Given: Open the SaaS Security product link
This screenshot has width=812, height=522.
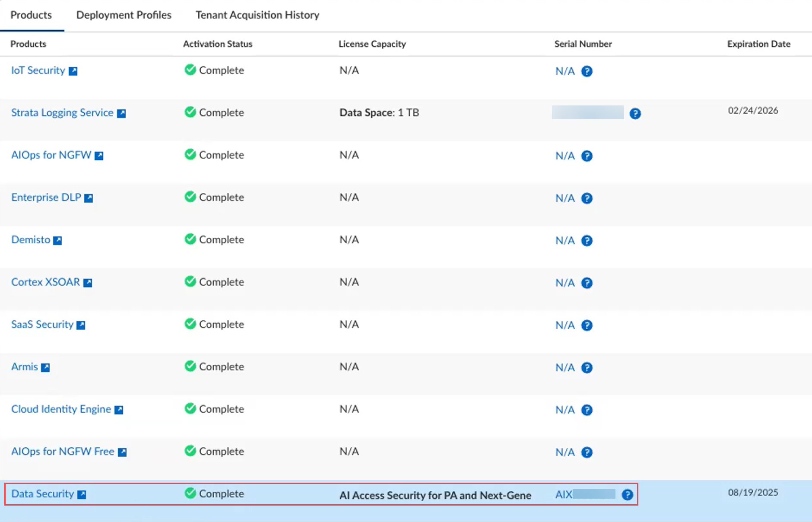Looking at the screenshot, I should (42, 325).
